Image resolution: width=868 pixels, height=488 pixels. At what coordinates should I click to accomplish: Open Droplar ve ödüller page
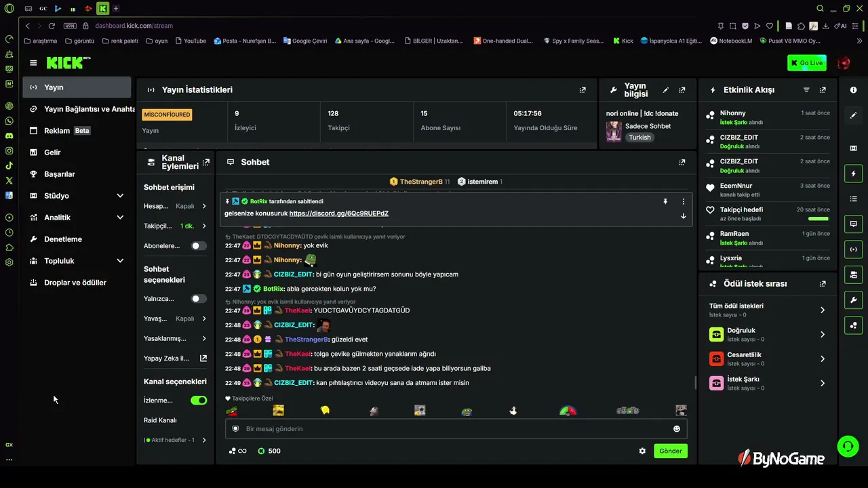tap(77, 283)
